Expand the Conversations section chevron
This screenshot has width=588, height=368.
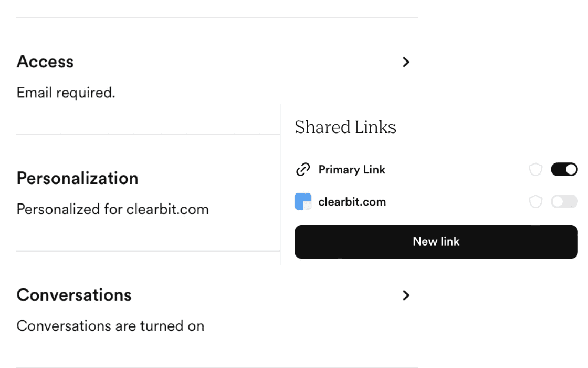pos(405,295)
